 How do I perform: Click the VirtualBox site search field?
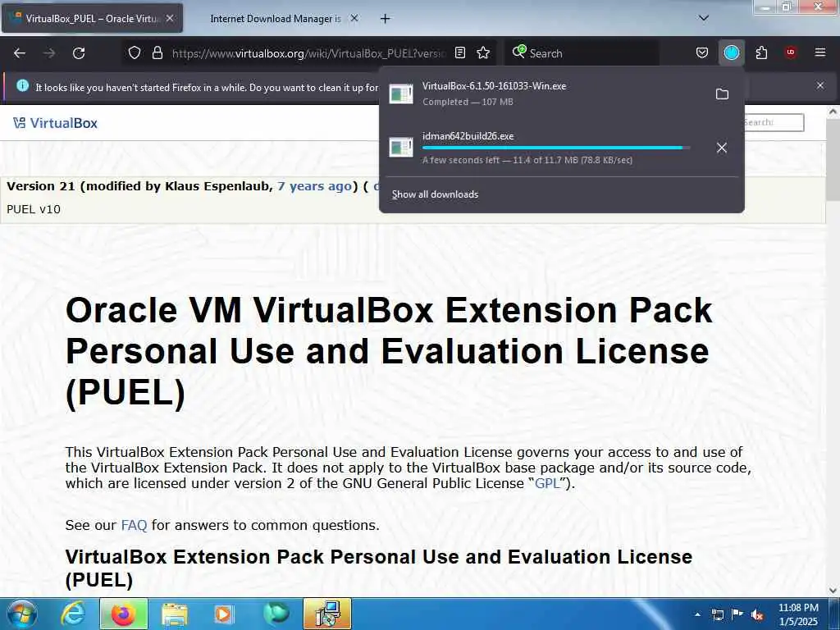point(773,122)
